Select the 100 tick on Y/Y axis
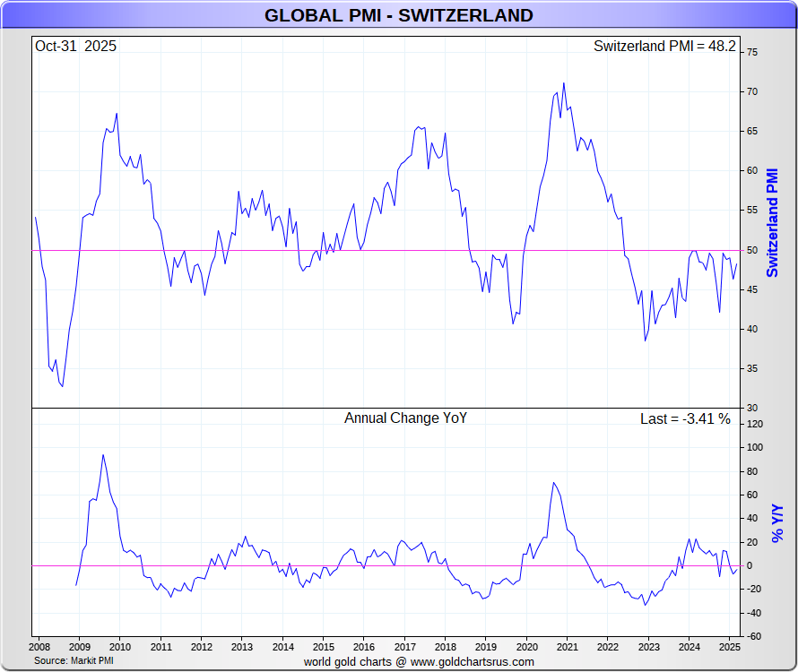Image resolution: width=798 pixels, height=672 pixels. pos(755,447)
